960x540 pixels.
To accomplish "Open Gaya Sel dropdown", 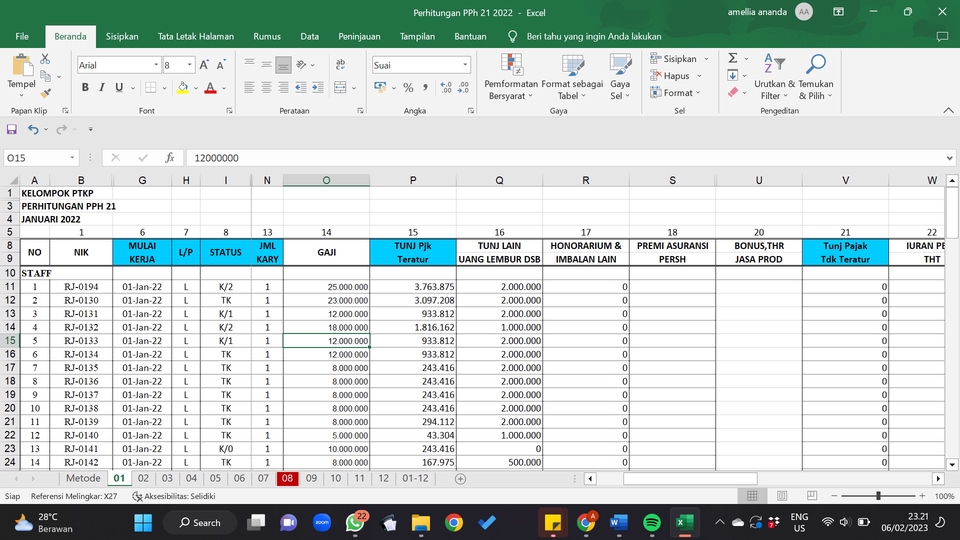I will pos(620,77).
